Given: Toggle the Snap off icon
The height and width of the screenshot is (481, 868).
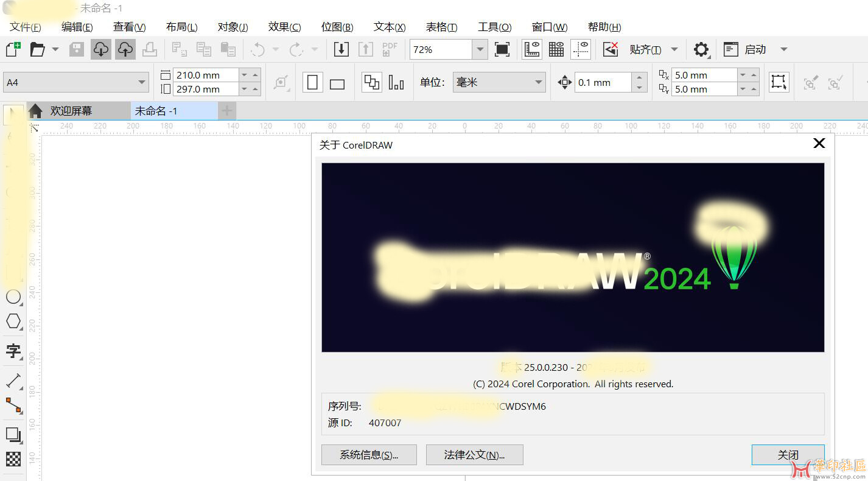Looking at the screenshot, I should coord(611,49).
